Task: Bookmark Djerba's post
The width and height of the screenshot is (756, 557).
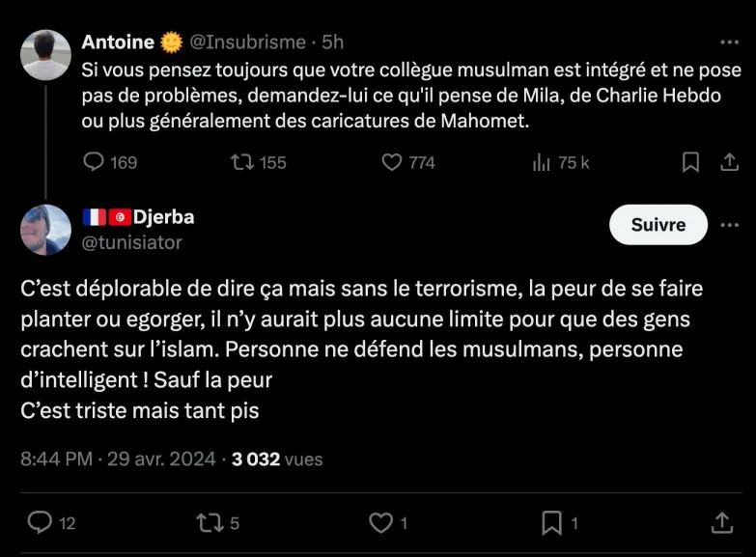Action: tap(551, 522)
